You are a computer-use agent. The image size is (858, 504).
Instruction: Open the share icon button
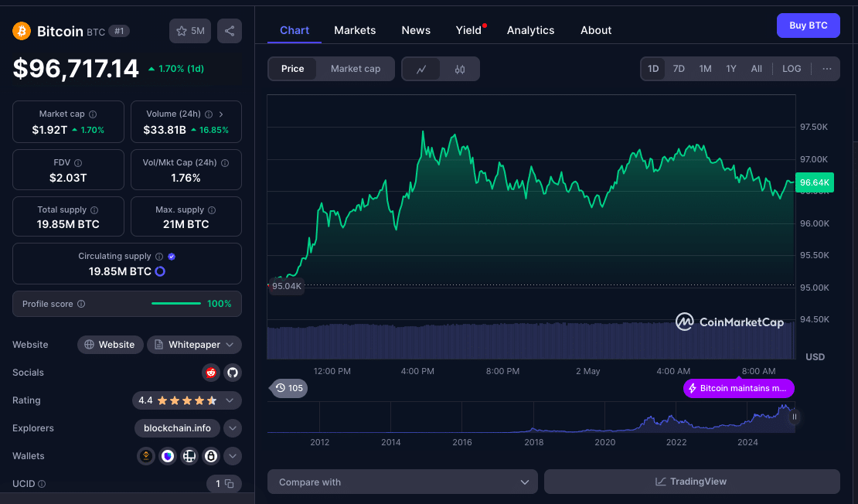pos(230,31)
